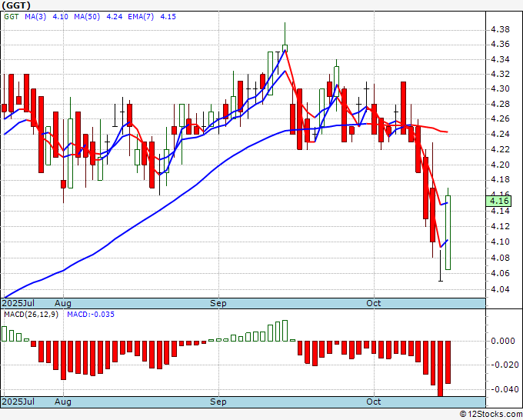Click the 4.06 price axis label
This screenshot has height=420, width=523.
tap(501, 273)
